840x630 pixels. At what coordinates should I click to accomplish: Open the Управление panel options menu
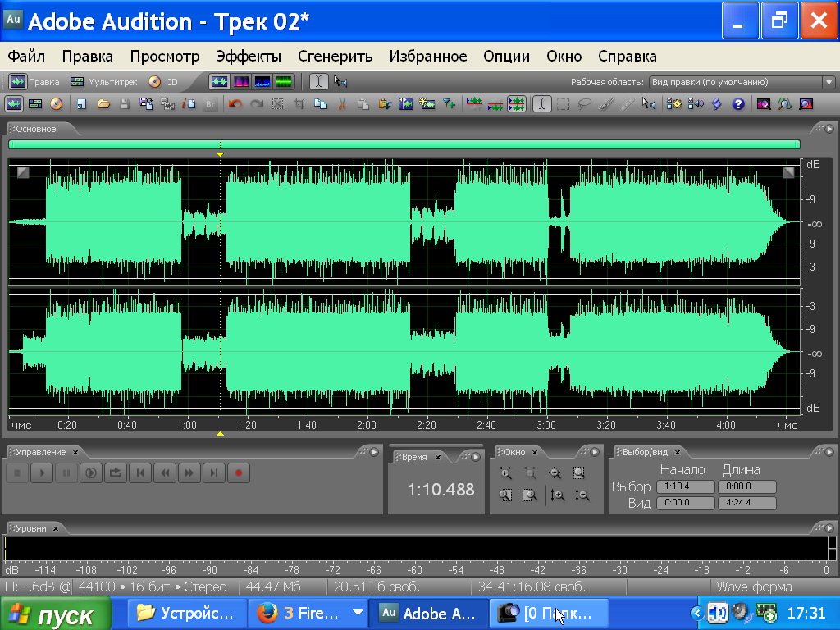tap(374, 452)
